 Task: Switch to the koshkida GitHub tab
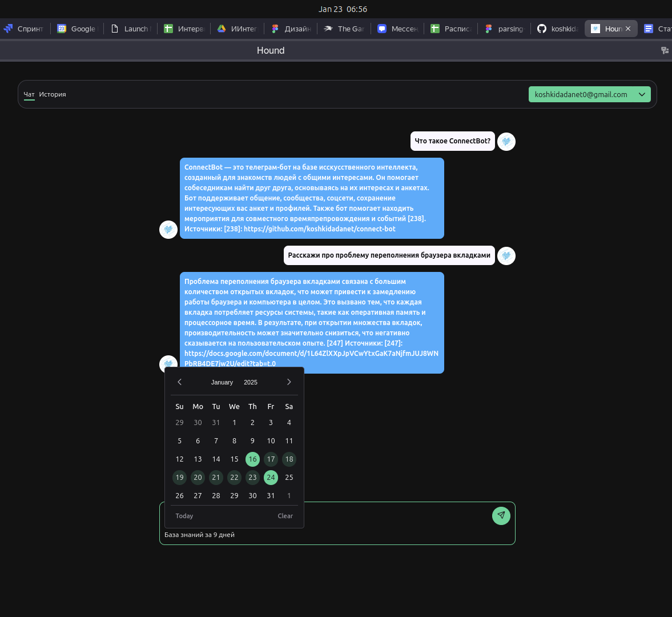pos(558,29)
